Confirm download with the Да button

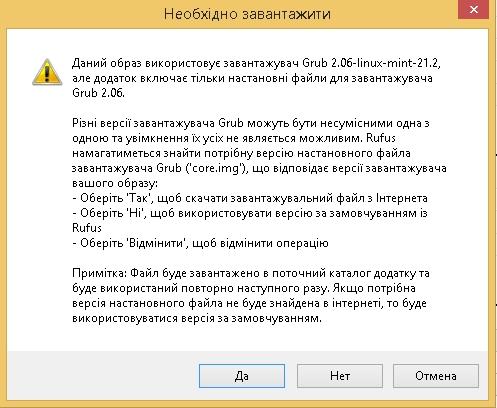tap(242, 376)
